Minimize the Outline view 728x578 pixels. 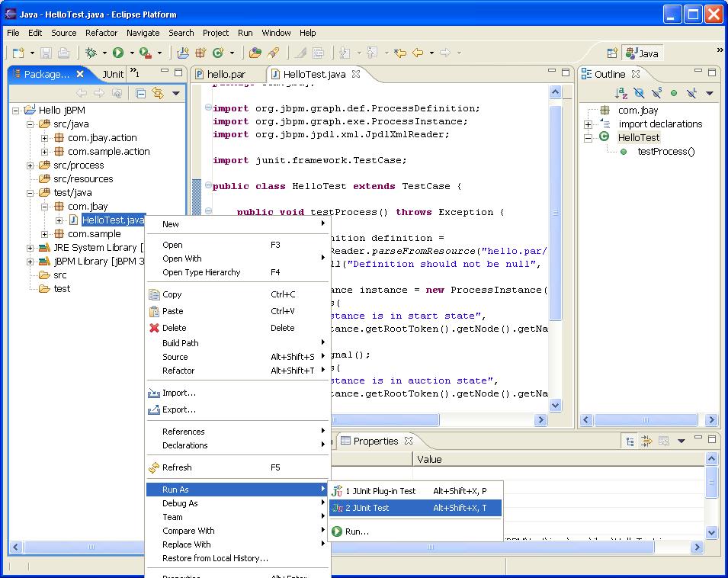(698, 71)
